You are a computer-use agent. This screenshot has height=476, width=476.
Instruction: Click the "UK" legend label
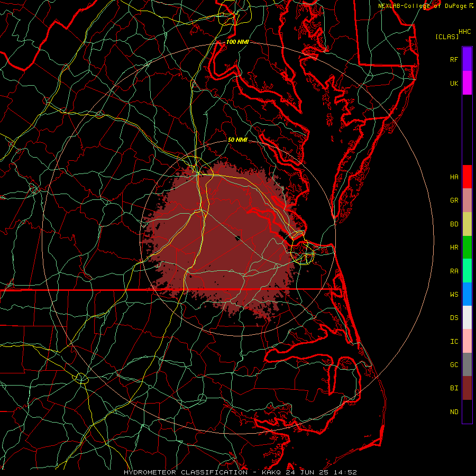[x=454, y=83]
